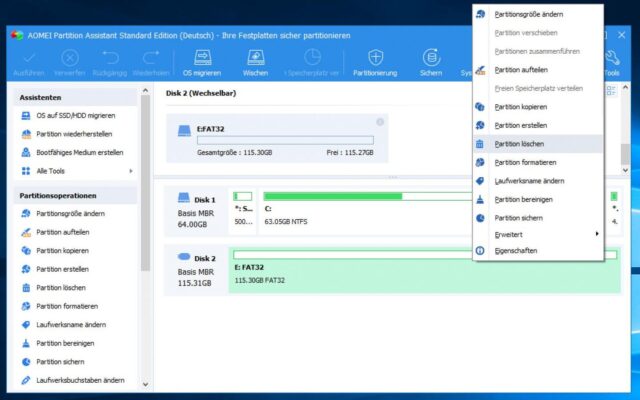
Task: Choose Partitionsgröße ändern in context menu
Action: (x=538, y=14)
